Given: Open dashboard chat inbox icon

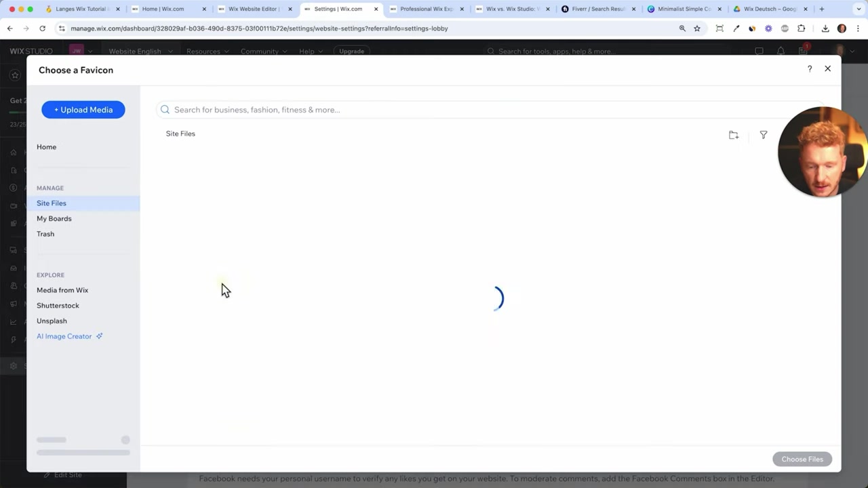Looking at the screenshot, I should point(759,52).
